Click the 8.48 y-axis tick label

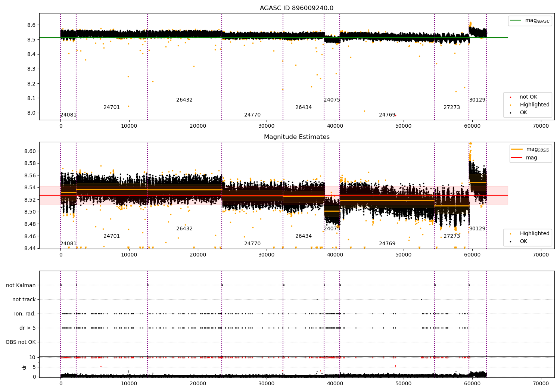[30, 224]
